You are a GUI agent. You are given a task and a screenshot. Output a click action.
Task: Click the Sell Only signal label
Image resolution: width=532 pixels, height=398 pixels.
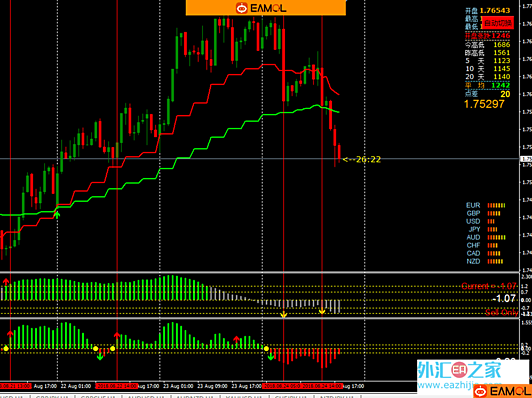click(x=502, y=313)
